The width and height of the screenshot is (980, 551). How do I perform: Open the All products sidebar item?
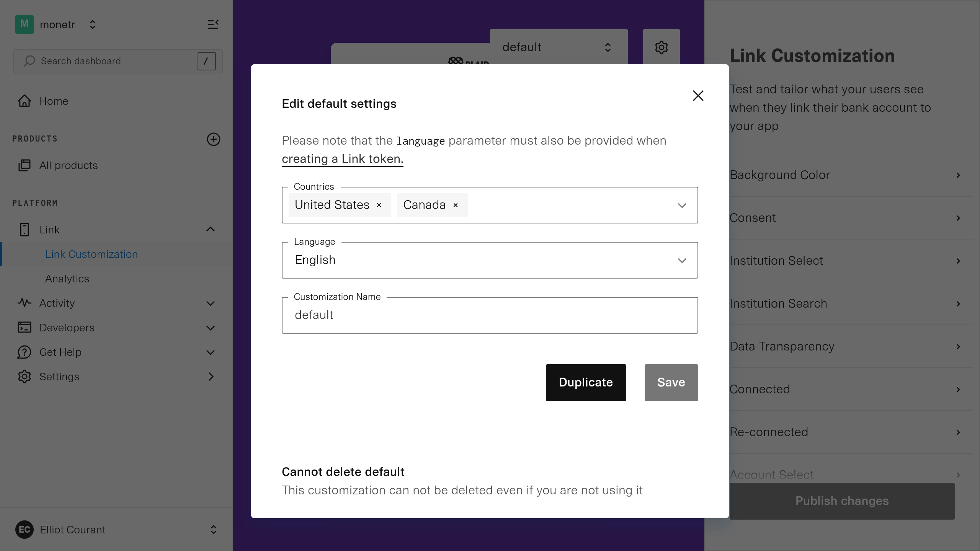click(69, 165)
